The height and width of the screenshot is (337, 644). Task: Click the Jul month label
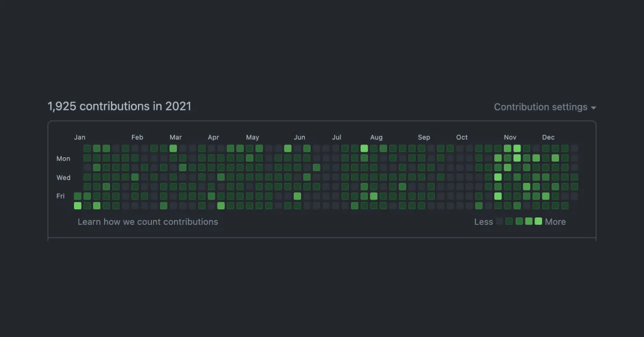[x=336, y=137]
